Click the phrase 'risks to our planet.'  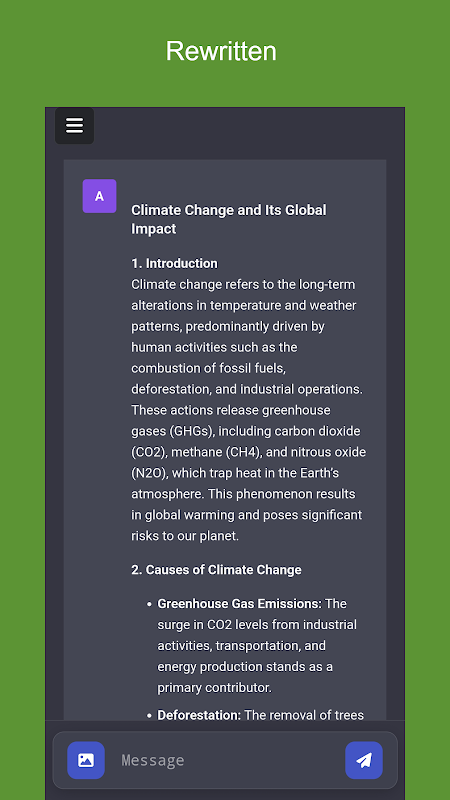click(x=185, y=536)
